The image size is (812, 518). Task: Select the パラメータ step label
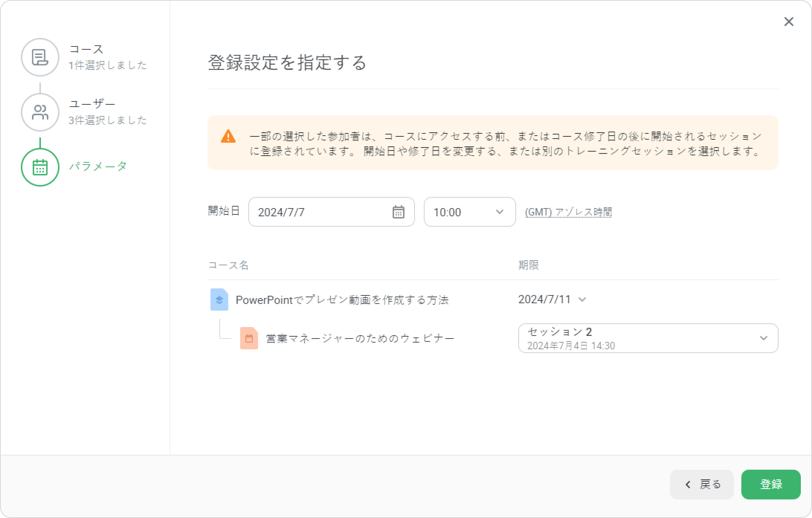(x=98, y=166)
